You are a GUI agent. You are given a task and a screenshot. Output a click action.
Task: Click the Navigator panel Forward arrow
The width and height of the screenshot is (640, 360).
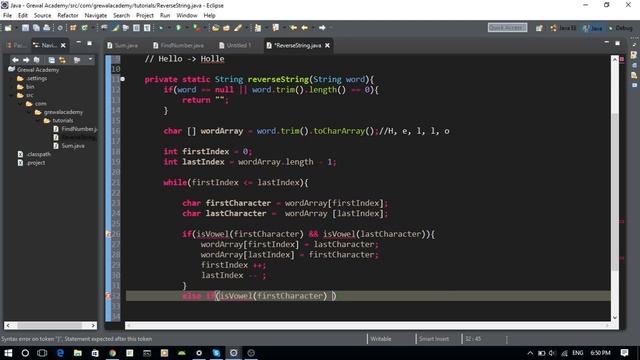(26, 60)
